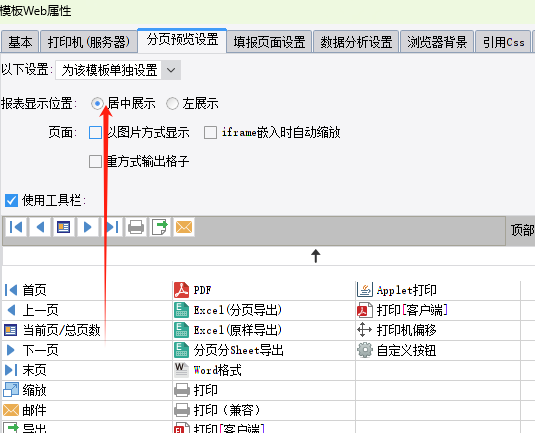Viewport: 535px width, 433px height.
Task: Select the 末页 icon in list
Action: 11,370
